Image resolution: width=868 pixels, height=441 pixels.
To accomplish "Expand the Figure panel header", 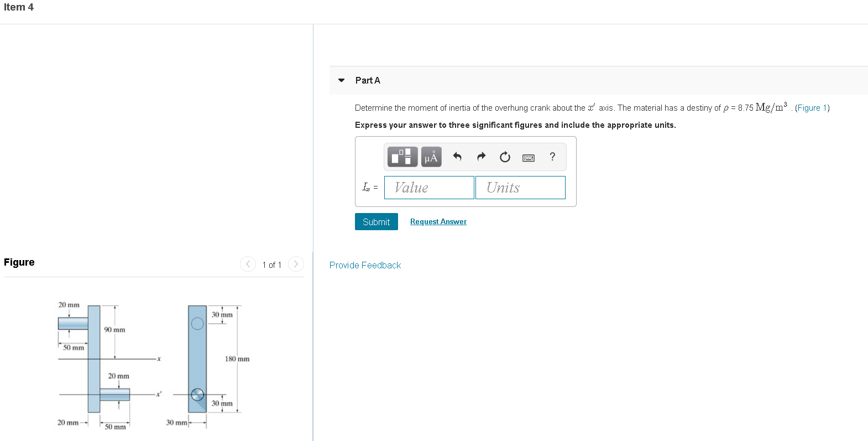I will tap(19, 262).
